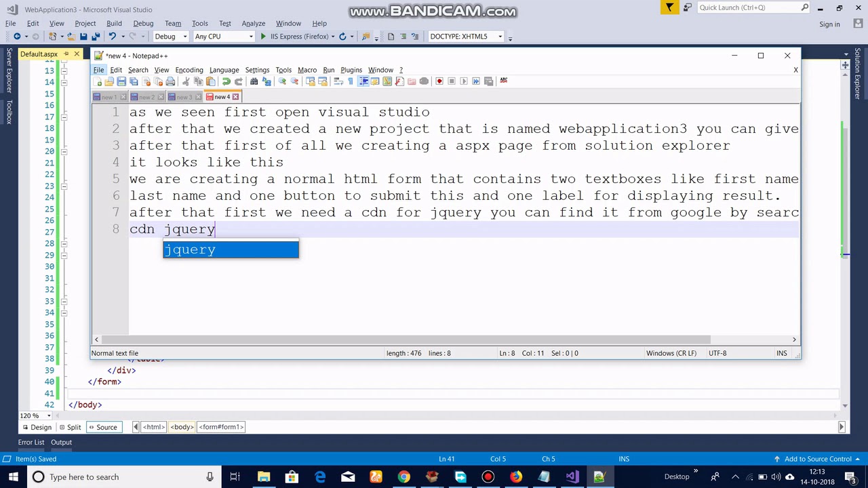Image resolution: width=868 pixels, height=488 pixels.
Task: Open Firefox from the taskbar
Action: 516,477
